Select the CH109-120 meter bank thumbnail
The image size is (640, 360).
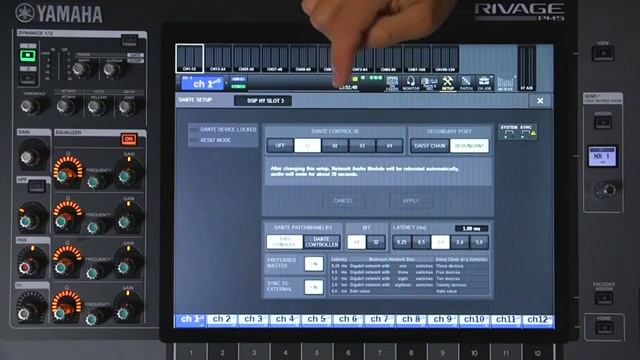point(445,58)
